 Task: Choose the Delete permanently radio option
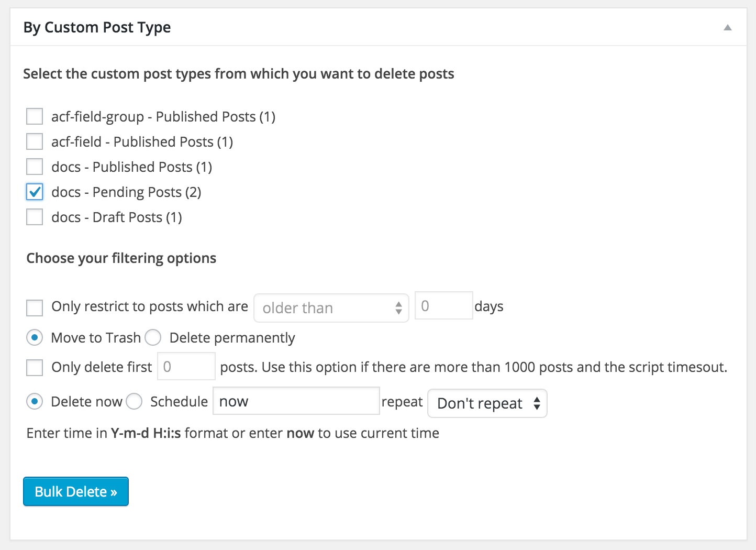pos(153,338)
